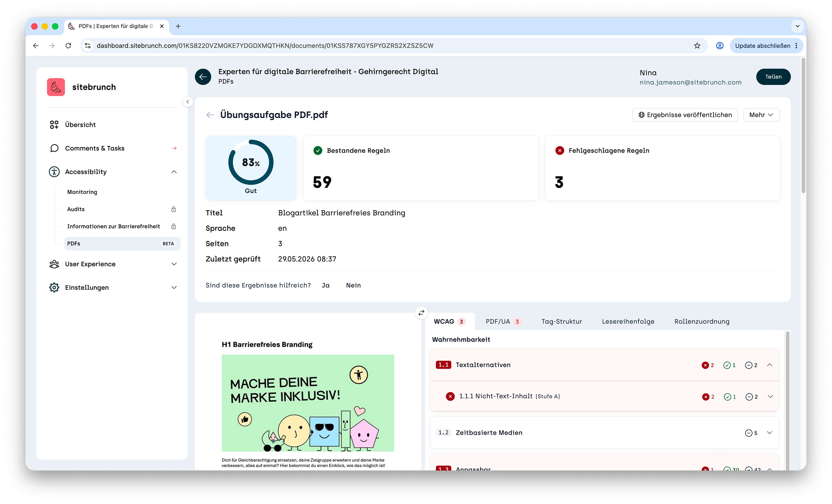Click Ergebnisse veröffentlichen button
Screen dimensions: 832x504
coord(685,115)
